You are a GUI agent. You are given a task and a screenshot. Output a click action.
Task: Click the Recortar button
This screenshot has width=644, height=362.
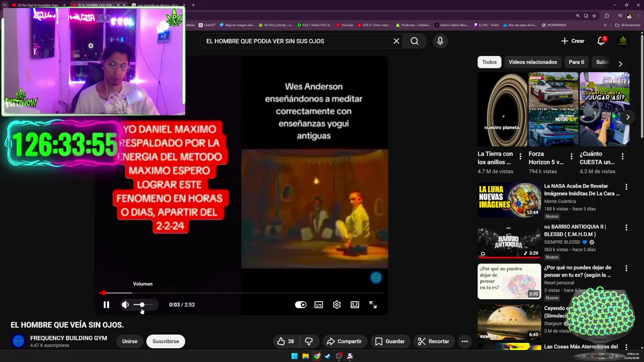434,341
